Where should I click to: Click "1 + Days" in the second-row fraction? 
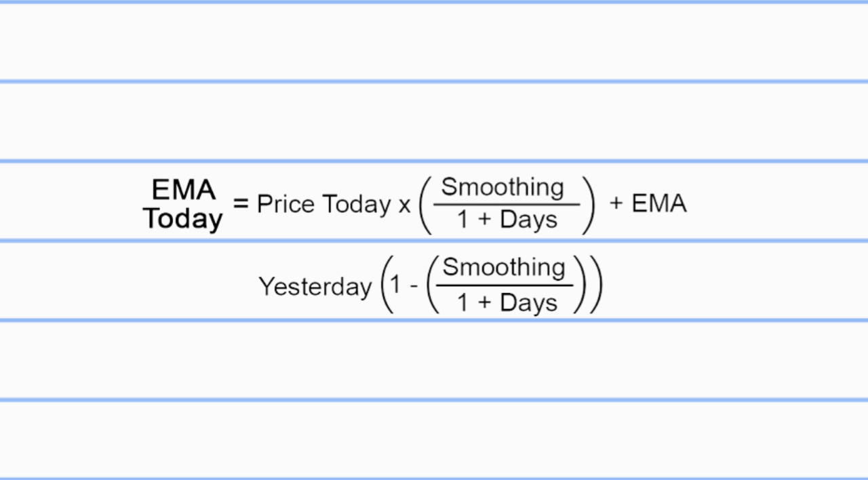coord(507,302)
